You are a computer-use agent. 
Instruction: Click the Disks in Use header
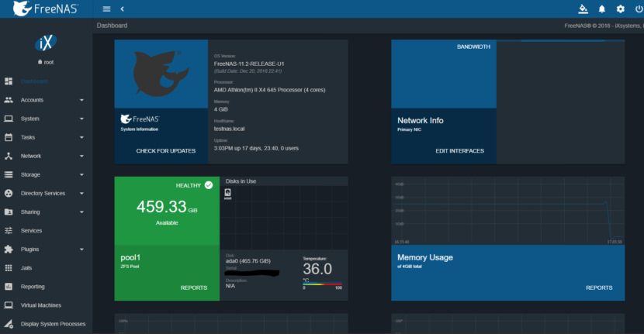click(241, 181)
